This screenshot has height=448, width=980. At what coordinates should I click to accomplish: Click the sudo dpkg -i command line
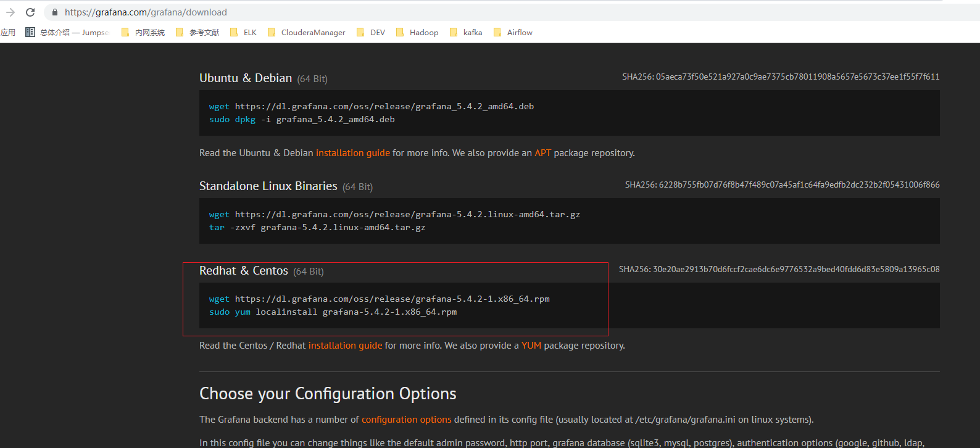click(302, 120)
